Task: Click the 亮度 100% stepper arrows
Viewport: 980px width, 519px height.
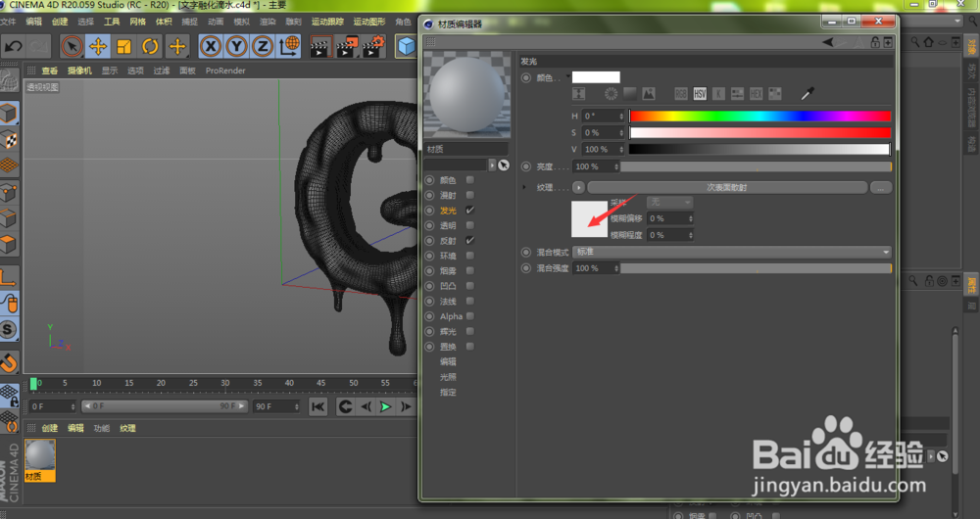Action: click(616, 166)
